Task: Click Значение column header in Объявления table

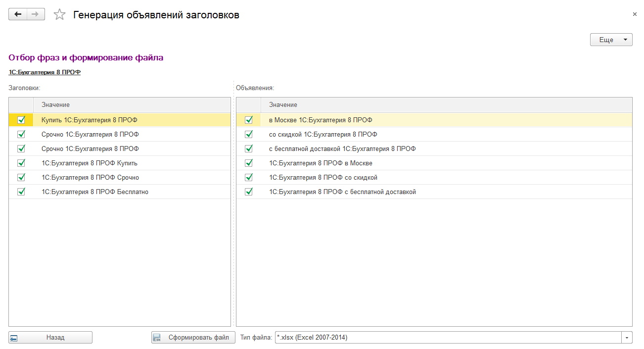Action: click(446, 105)
